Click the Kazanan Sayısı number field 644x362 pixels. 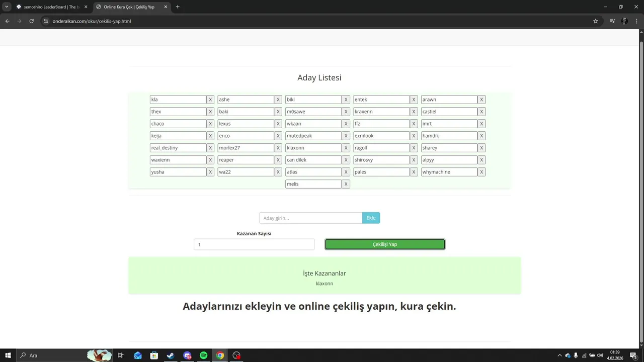coord(254,244)
